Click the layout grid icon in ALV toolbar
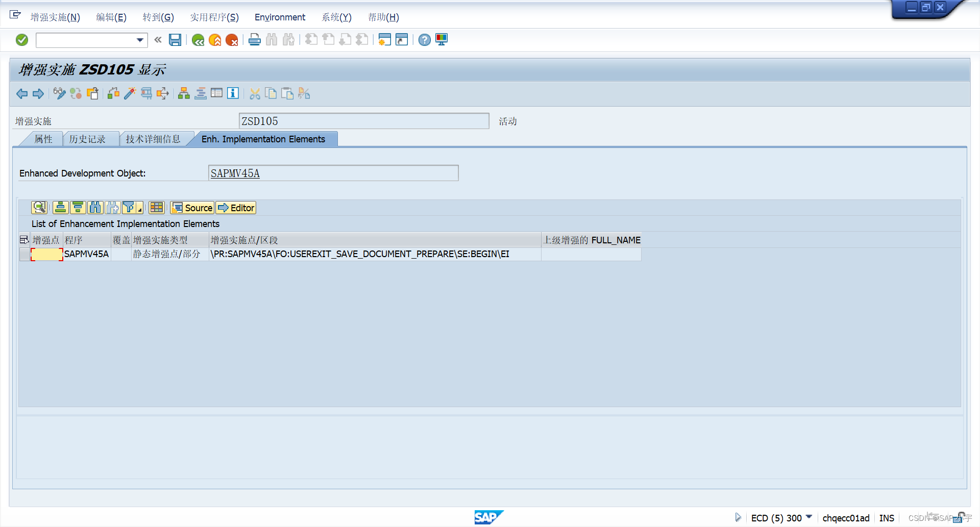This screenshot has height=527, width=980. [157, 208]
